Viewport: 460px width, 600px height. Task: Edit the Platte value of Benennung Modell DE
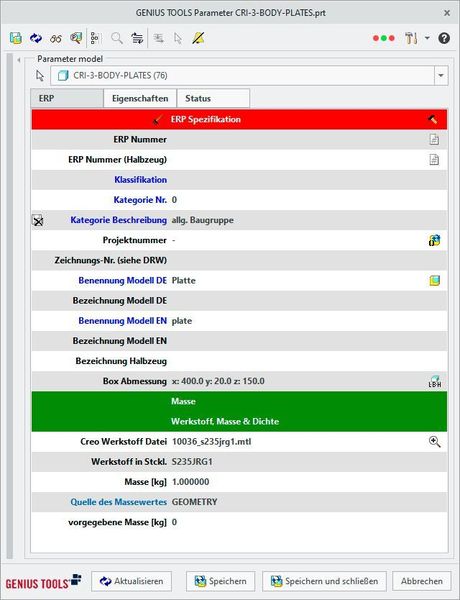click(x=184, y=280)
